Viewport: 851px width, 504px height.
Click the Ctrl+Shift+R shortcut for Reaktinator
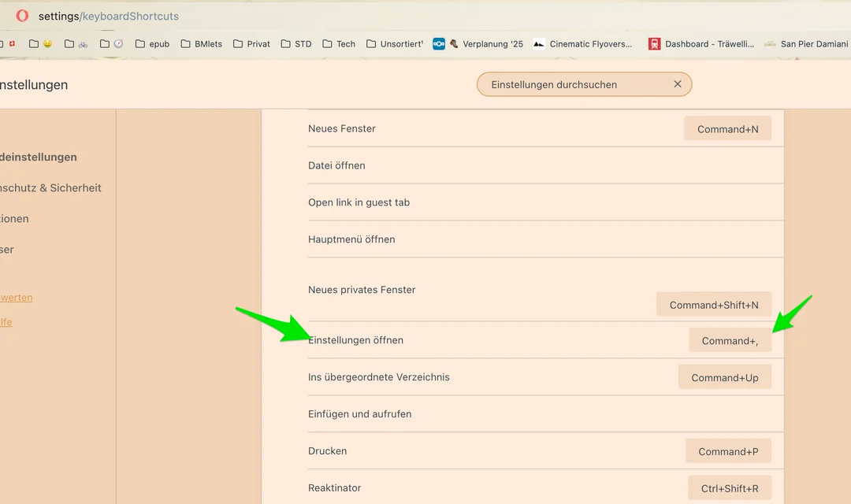click(729, 488)
